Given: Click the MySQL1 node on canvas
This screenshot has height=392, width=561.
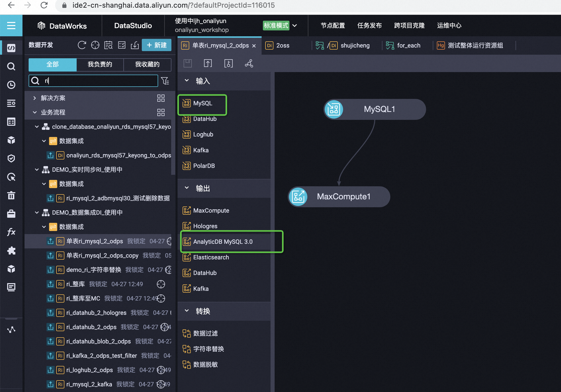Looking at the screenshot, I should [375, 109].
